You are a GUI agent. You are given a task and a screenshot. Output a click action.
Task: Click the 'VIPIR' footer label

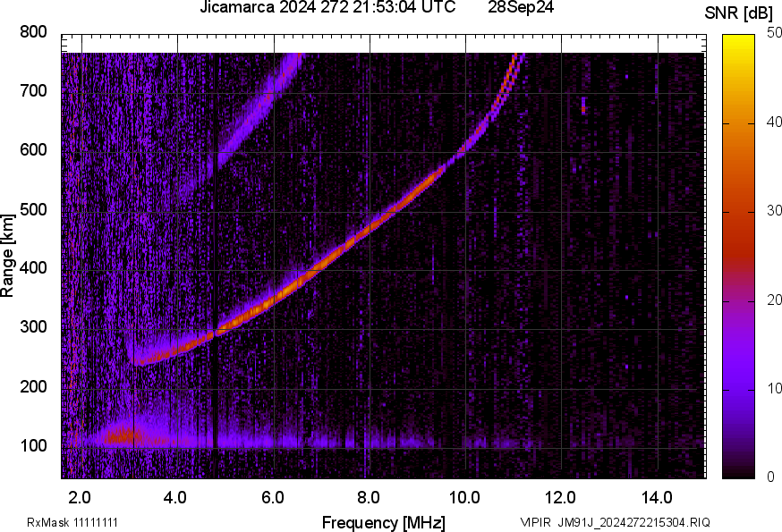pos(536,522)
